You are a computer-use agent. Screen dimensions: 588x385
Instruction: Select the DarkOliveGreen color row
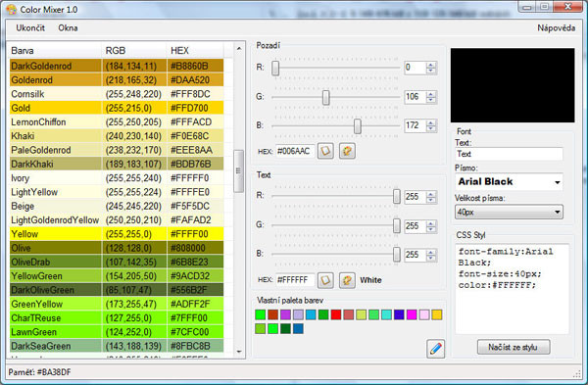(x=117, y=290)
